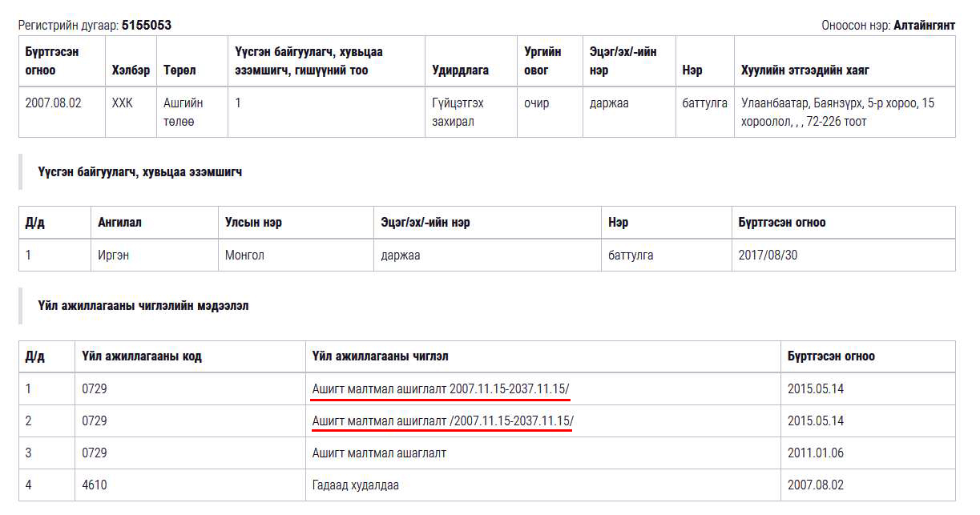The height and width of the screenshot is (515, 980).
Task: Click the Үйл ажиллагааны код column header
Action: [x=141, y=356]
